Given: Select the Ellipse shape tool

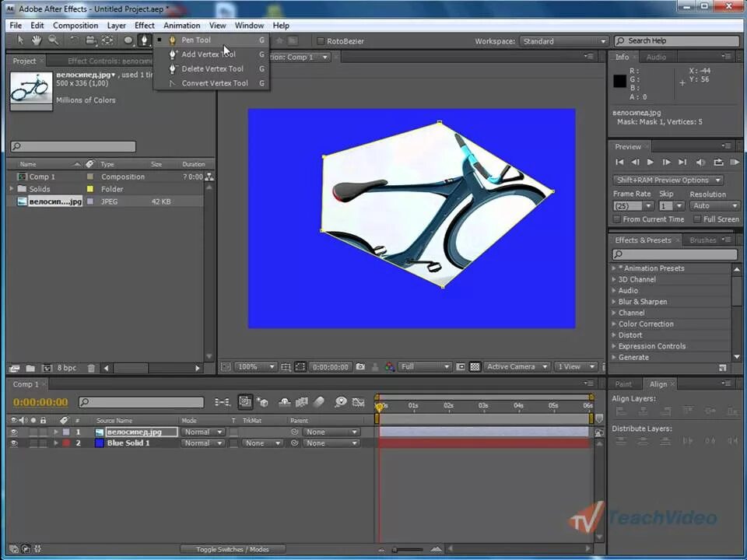Looking at the screenshot, I should click(x=128, y=40).
